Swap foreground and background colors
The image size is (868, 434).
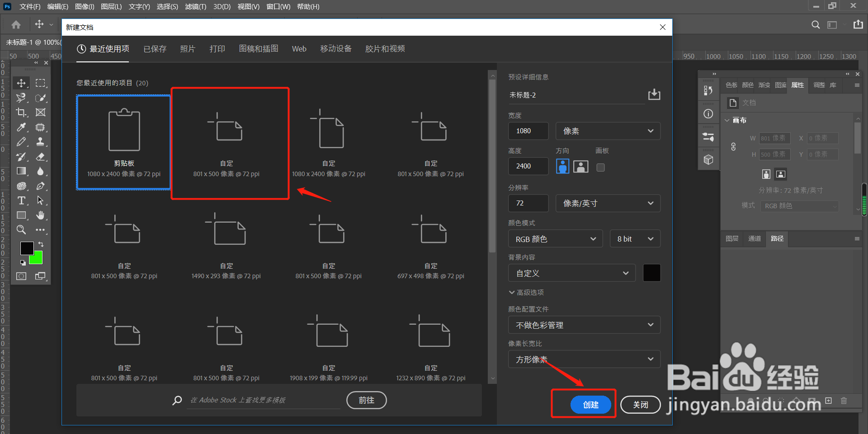(x=41, y=244)
